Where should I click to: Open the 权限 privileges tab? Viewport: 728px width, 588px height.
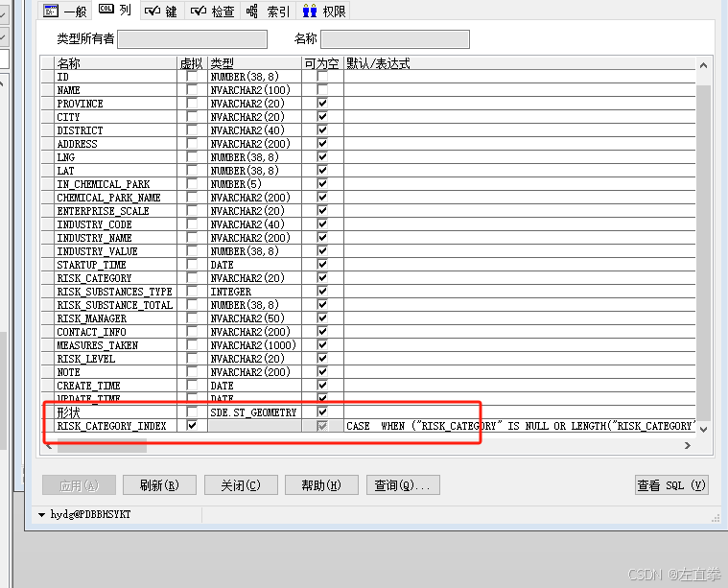(323, 11)
